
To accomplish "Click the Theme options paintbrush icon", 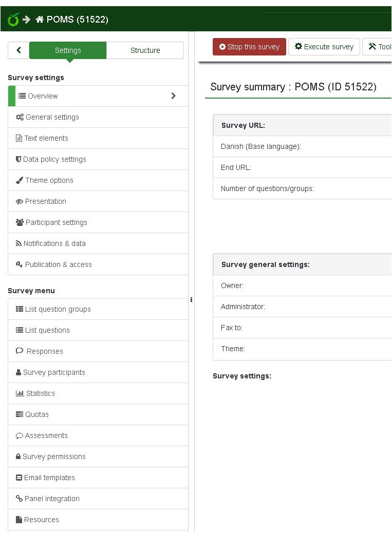I will pos(20,180).
